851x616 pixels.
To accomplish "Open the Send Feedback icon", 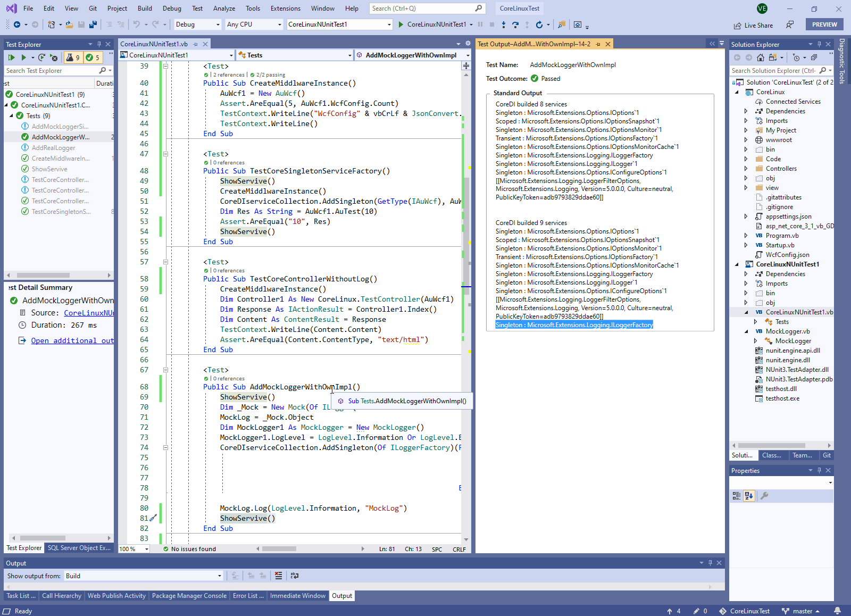I will coord(790,25).
